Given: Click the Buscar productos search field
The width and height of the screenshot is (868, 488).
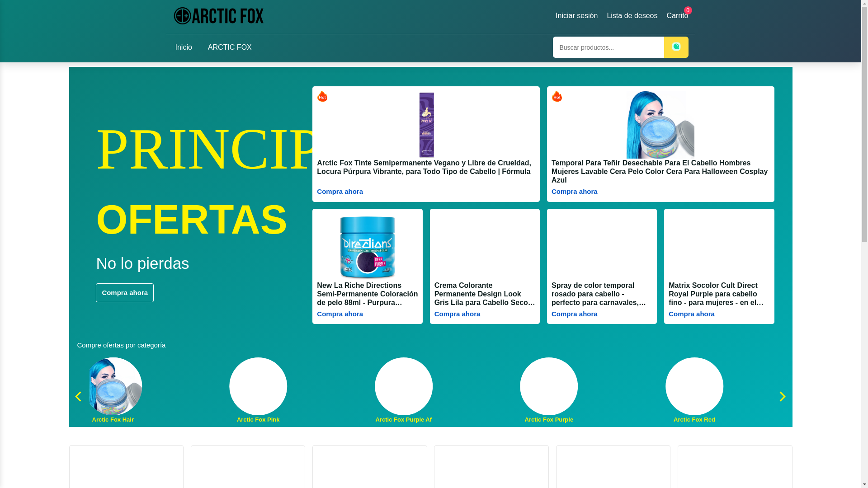Looking at the screenshot, I should 608,47.
